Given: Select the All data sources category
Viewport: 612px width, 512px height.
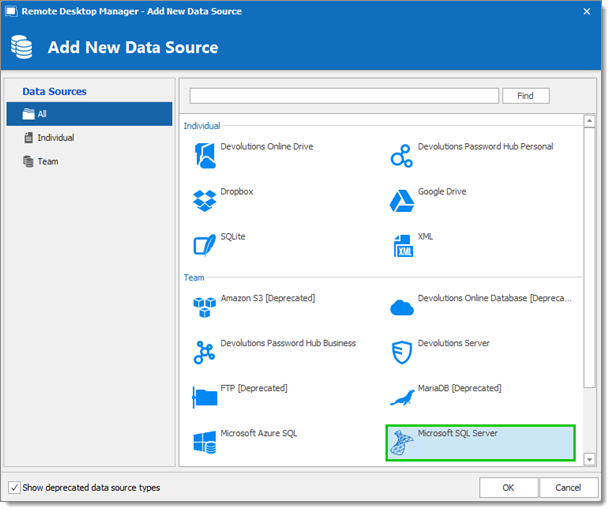Looking at the screenshot, I should (89, 114).
